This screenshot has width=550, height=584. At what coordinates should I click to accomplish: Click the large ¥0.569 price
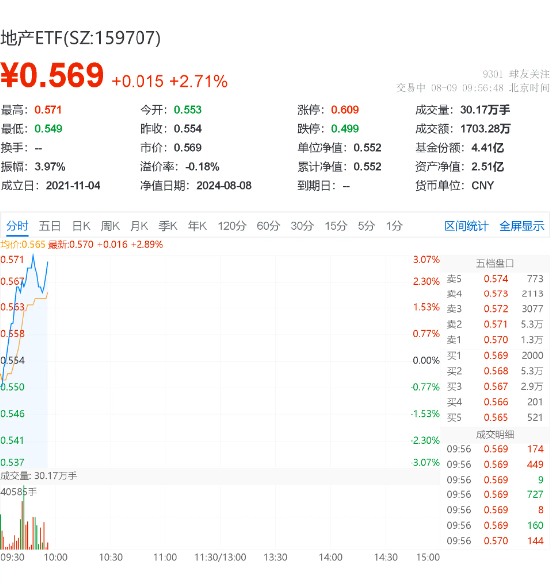52,75
